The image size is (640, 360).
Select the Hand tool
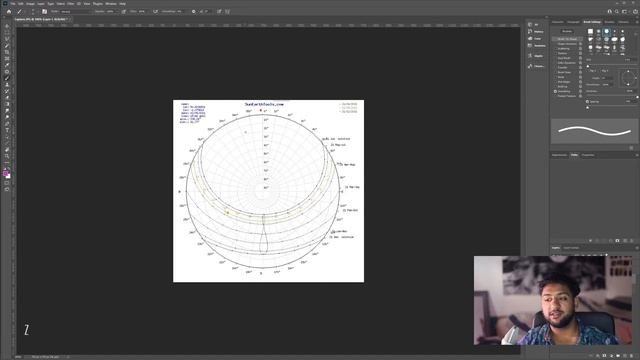pyautogui.click(x=7, y=150)
